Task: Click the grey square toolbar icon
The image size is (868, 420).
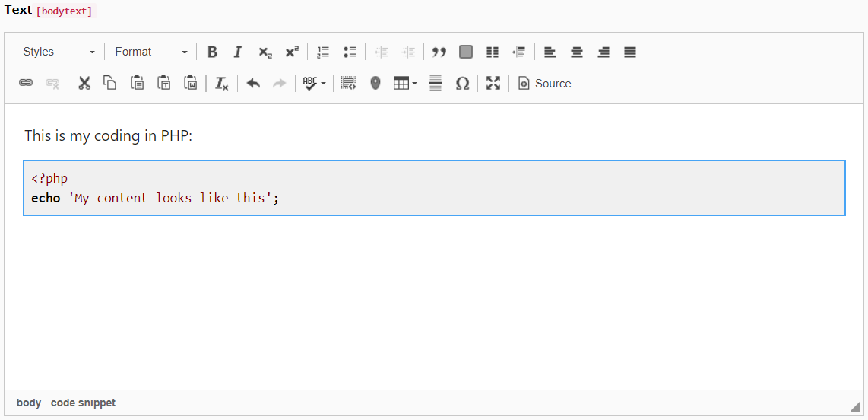Action: pos(466,52)
